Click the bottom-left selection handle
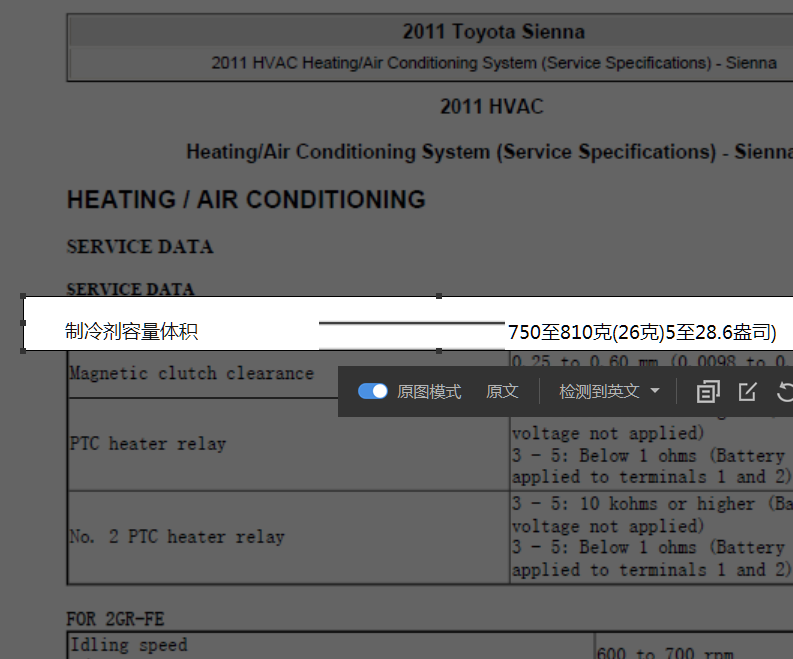This screenshot has height=659, width=793. tap(23, 350)
